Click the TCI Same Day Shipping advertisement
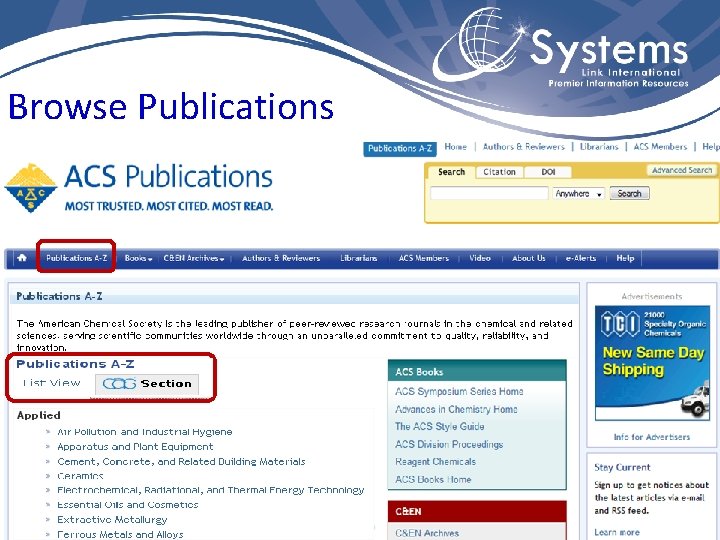 (652, 363)
